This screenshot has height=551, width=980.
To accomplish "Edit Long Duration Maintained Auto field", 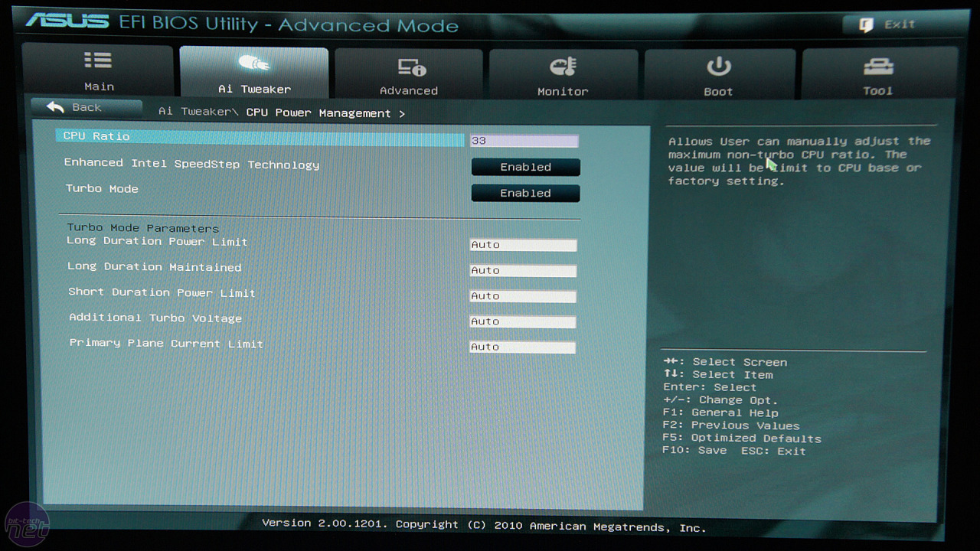I will [x=523, y=270].
